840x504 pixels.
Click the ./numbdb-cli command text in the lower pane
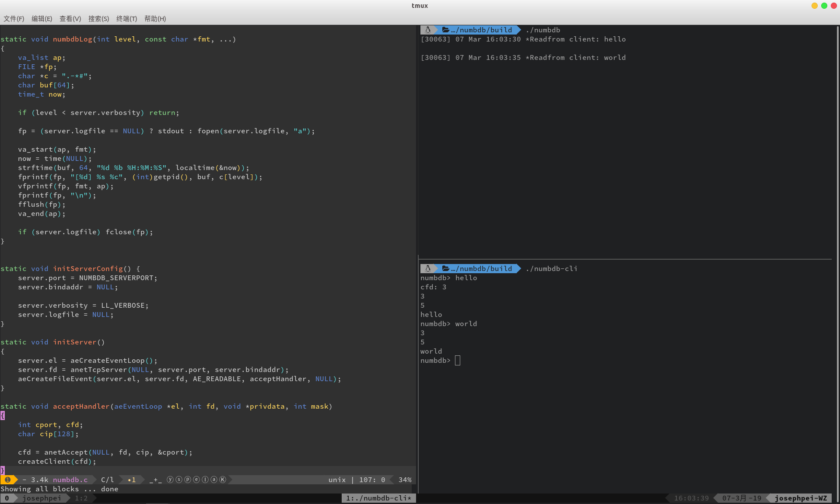tap(552, 269)
